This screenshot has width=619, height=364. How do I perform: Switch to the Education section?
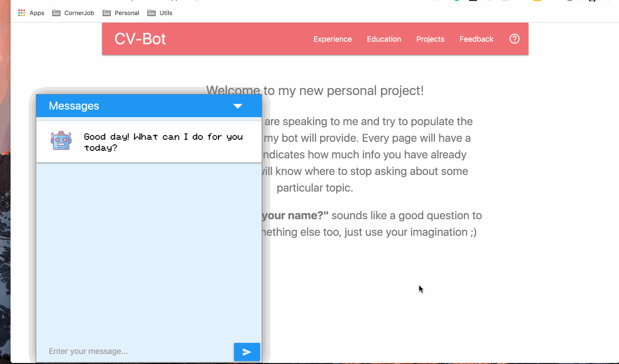click(x=384, y=39)
